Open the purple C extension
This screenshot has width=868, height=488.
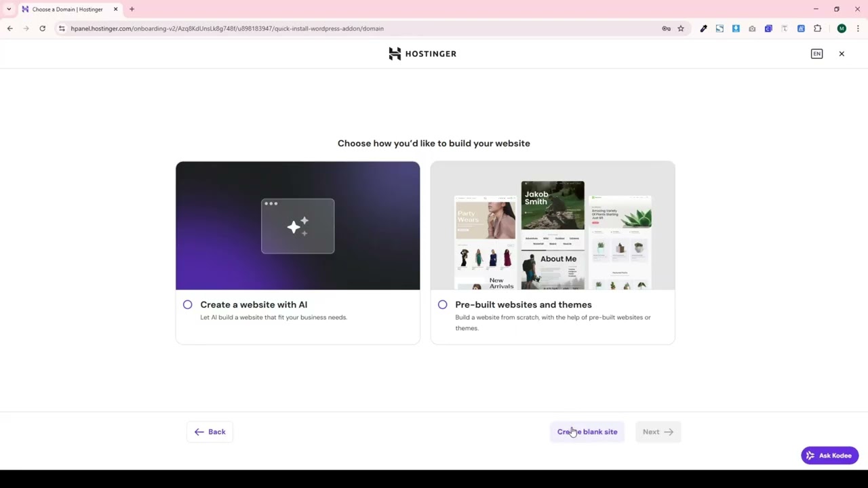click(x=768, y=28)
